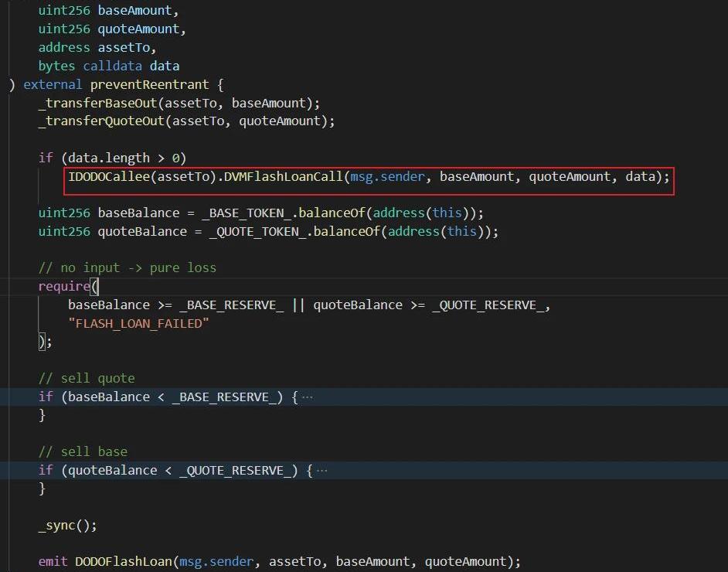Select the preventReentrant modifier

(x=149, y=84)
